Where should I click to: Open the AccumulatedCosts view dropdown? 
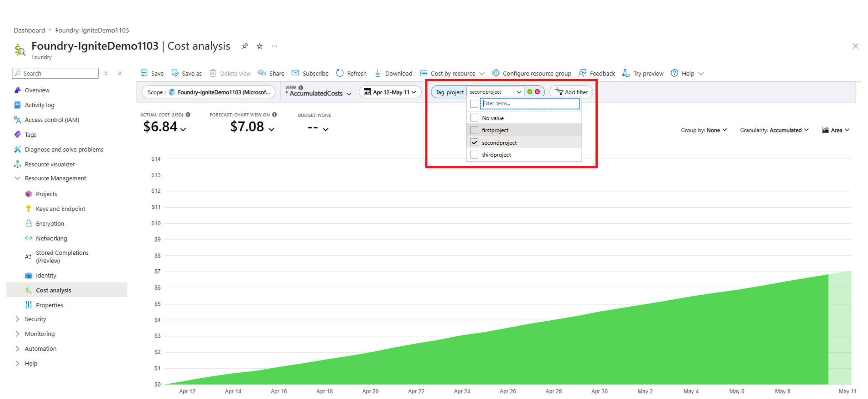point(319,93)
